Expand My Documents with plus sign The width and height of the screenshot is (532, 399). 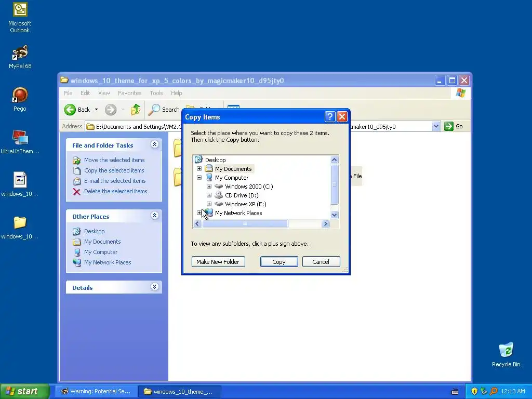pyautogui.click(x=199, y=169)
